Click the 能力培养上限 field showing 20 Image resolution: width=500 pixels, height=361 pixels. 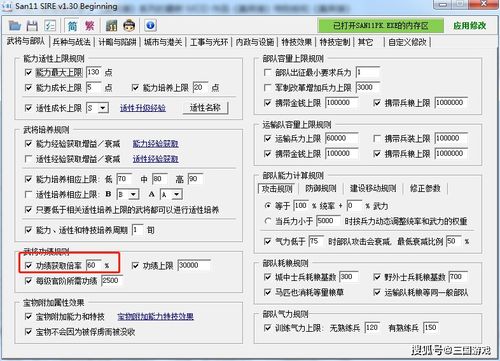click(200, 87)
